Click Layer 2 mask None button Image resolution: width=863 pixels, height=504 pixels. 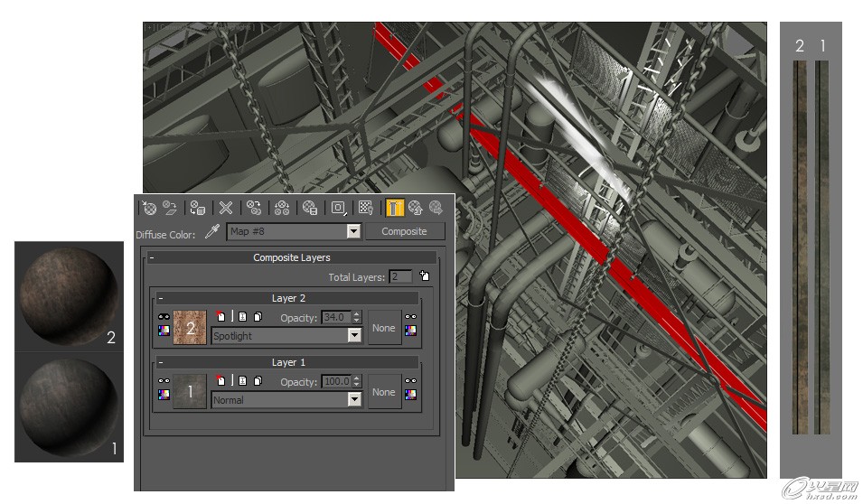(384, 328)
